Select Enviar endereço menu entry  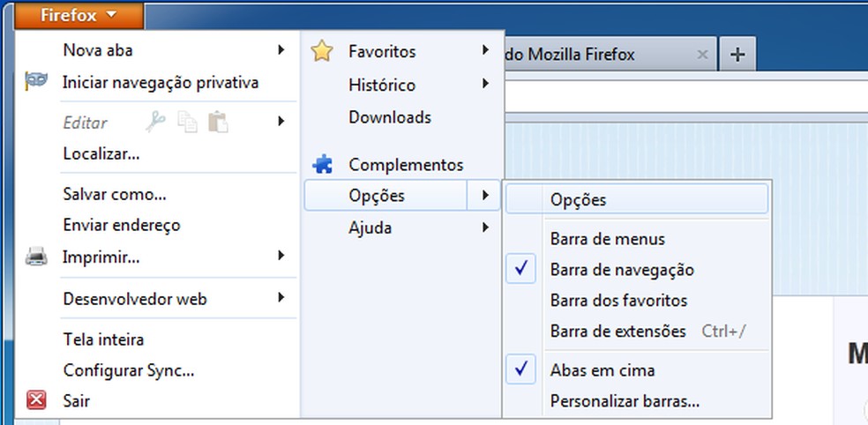coord(122,225)
